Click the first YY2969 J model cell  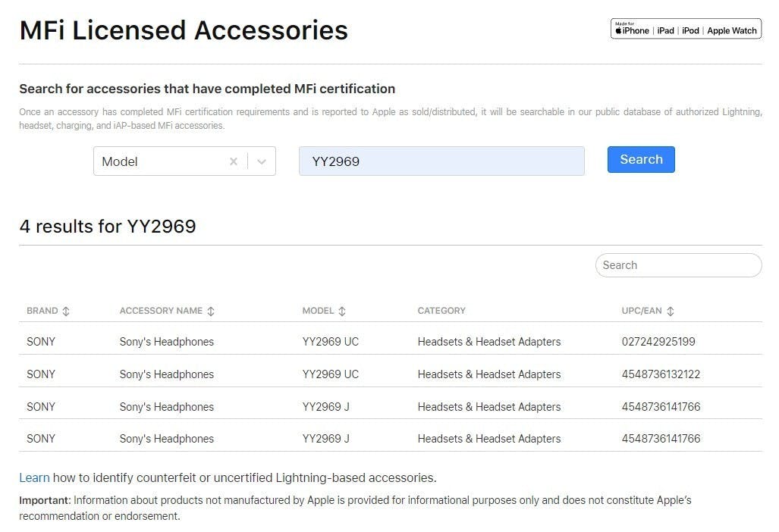coord(326,407)
